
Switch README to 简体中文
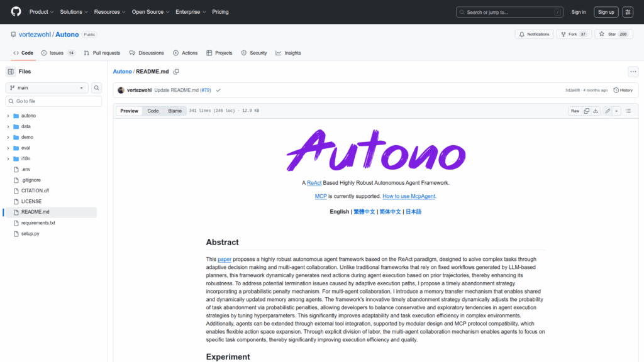click(x=390, y=212)
